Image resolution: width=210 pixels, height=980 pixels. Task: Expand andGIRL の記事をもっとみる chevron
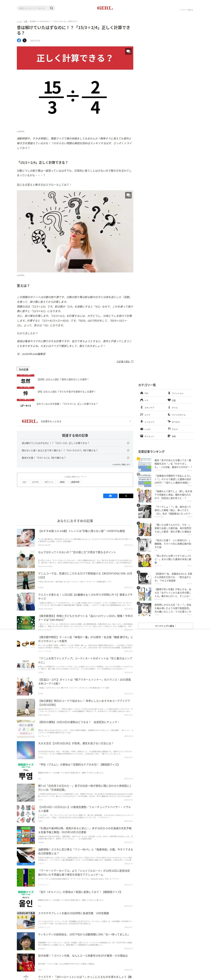click(x=130, y=421)
